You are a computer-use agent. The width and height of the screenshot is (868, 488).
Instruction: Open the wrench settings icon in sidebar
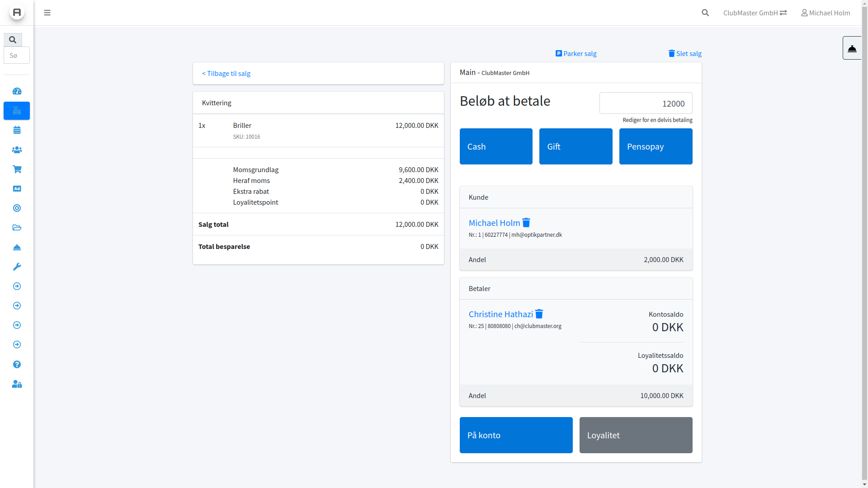(x=17, y=267)
